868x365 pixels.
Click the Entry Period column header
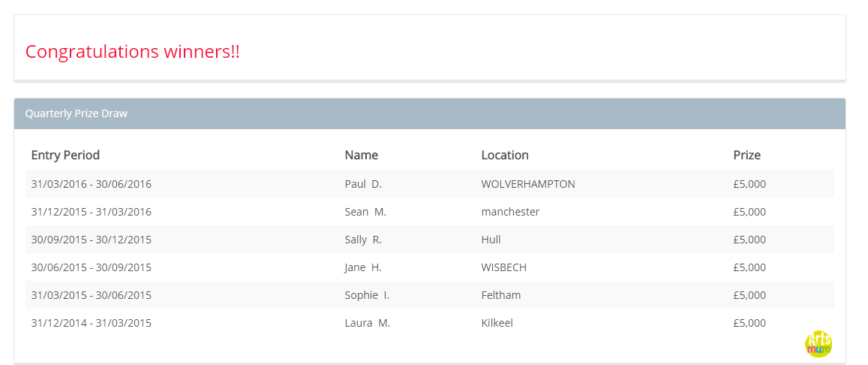point(65,155)
